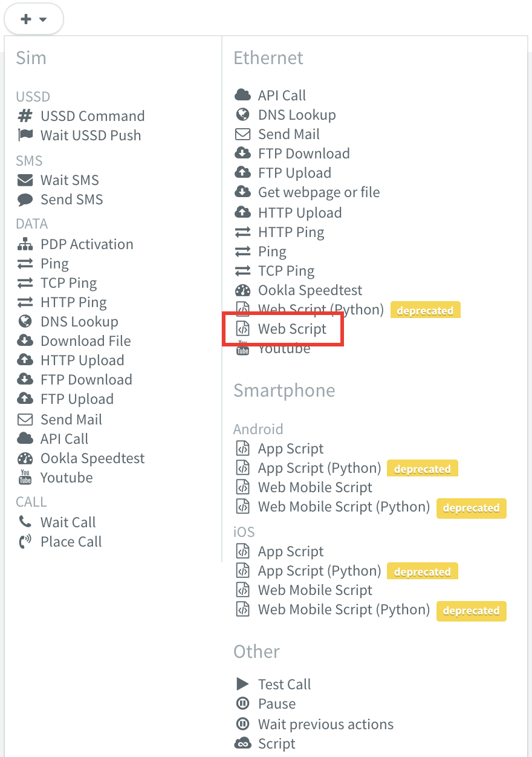Choose Wait previous actions option
Viewport: 532px width, 757px height.
click(x=325, y=724)
